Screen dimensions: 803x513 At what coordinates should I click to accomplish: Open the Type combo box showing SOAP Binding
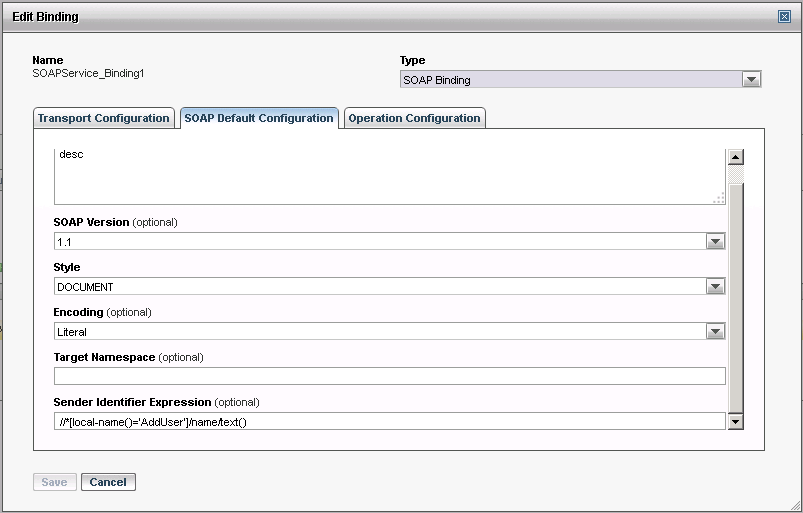tap(572, 80)
